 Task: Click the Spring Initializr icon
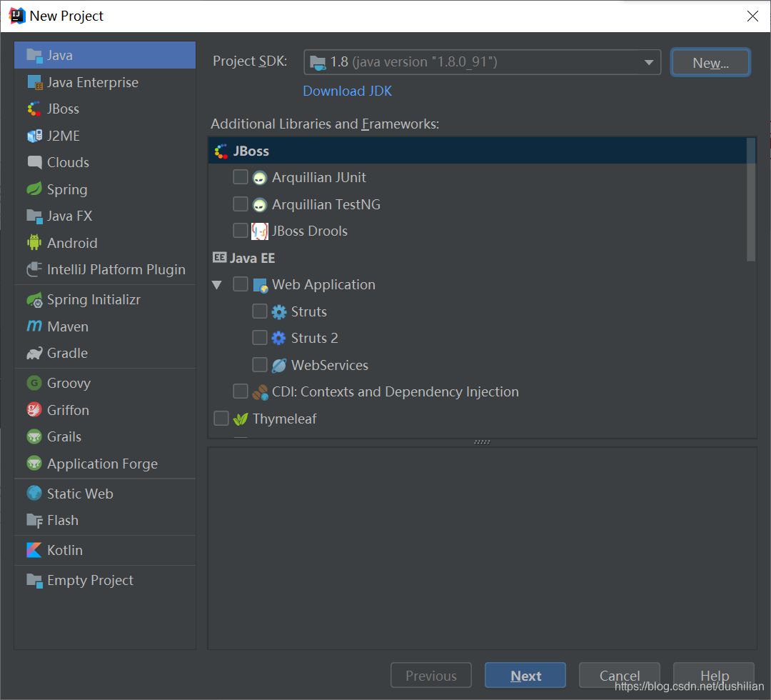click(34, 299)
